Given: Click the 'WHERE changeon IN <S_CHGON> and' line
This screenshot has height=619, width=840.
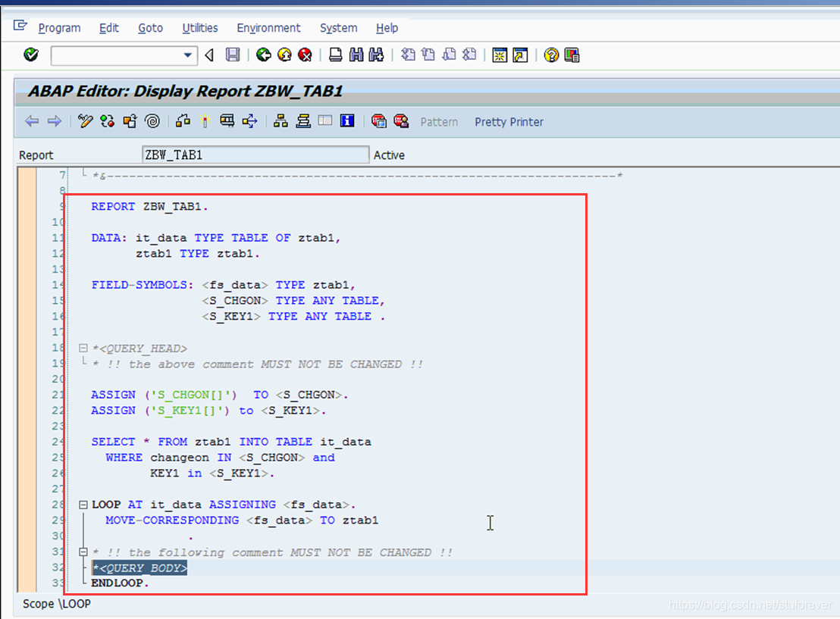Looking at the screenshot, I should click(x=220, y=458).
